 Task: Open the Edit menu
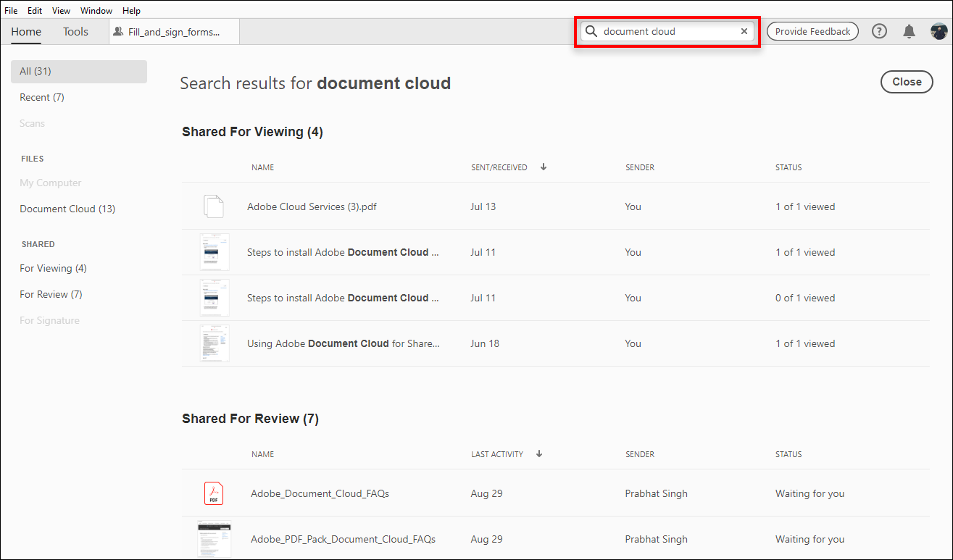pyautogui.click(x=35, y=11)
